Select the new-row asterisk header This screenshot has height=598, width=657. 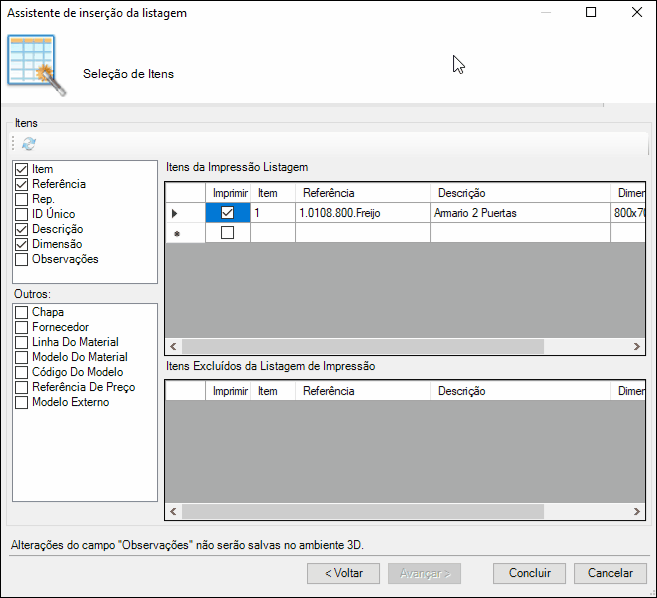(x=185, y=233)
